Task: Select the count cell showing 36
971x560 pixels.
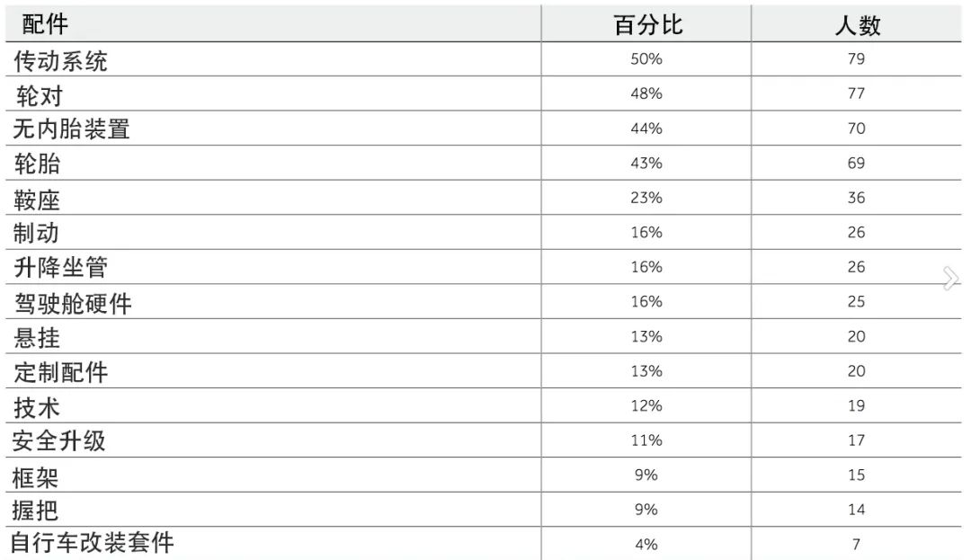Action: (x=856, y=198)
